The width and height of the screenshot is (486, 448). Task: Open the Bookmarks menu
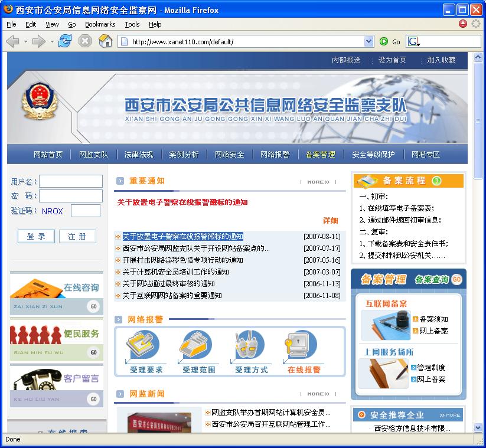point(100,24)
